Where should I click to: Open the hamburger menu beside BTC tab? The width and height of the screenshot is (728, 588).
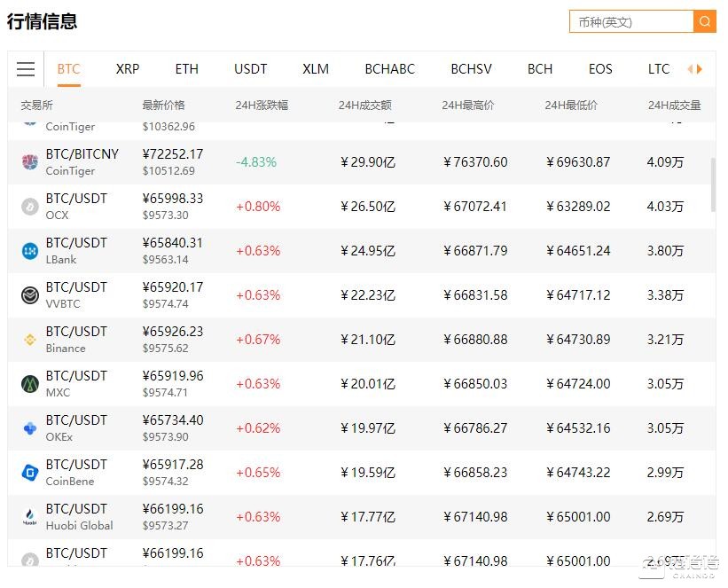[x=26, y=69]
